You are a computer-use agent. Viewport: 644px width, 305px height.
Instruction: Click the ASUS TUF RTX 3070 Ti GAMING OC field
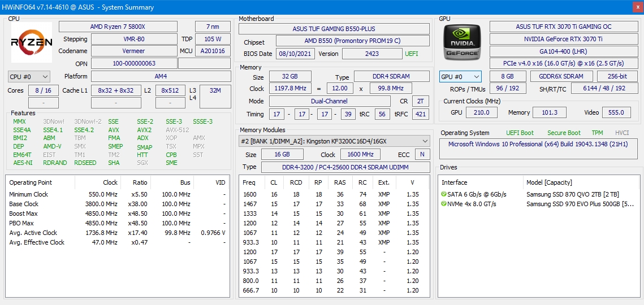coord(564,27)
